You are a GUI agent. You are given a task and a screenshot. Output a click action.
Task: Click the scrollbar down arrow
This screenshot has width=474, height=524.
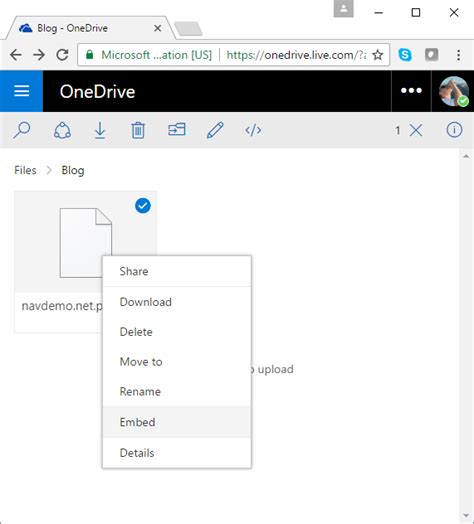[466, 516]
